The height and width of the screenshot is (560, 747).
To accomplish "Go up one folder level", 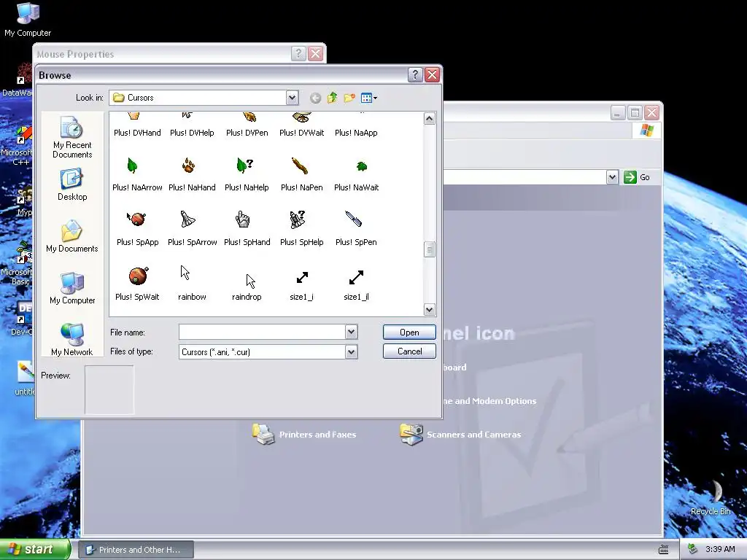I will (332, 98).
